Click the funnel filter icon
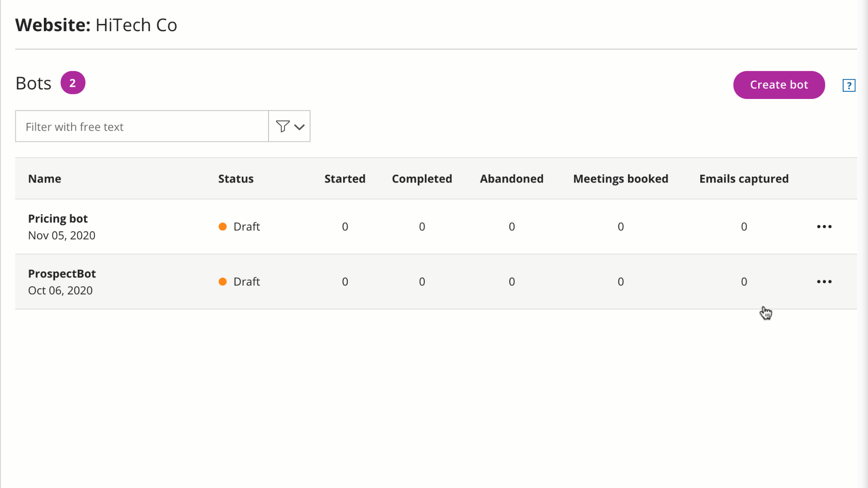The width and height of the screenshot is (868, 488). [x=283, y=127]
